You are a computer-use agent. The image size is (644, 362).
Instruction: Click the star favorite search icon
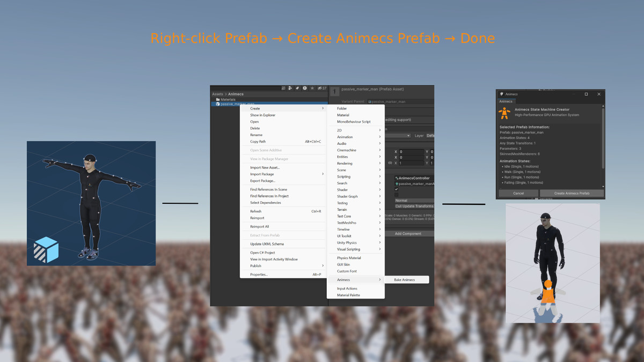[x=312, y=88]
